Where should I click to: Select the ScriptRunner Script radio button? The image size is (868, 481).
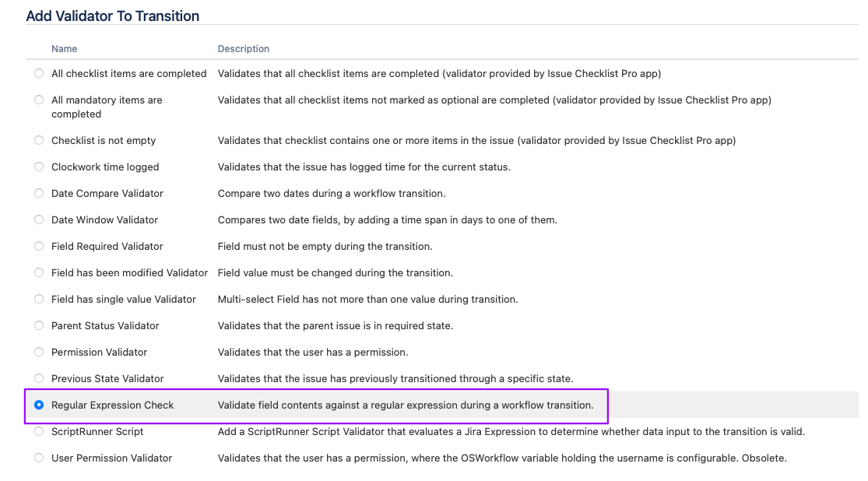(39, 431)
